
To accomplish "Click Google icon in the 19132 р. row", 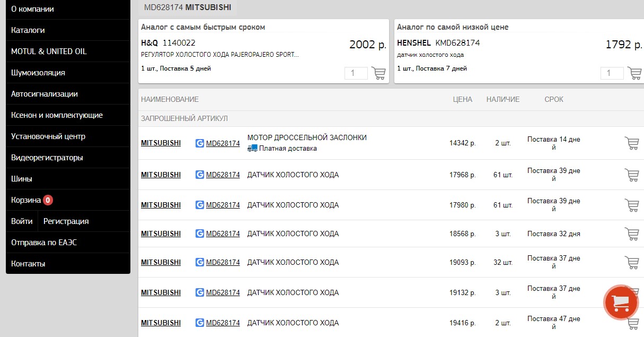I will click(200, 292).
